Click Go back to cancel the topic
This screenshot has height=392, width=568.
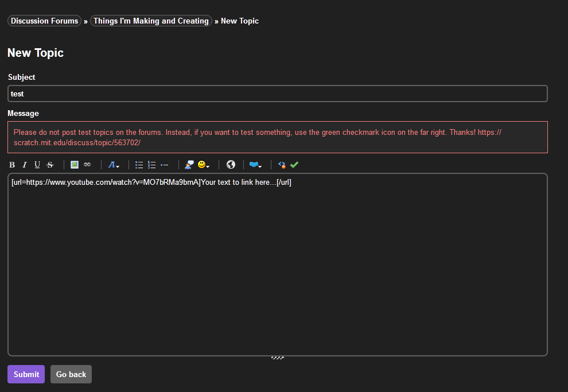coord(71,374)
